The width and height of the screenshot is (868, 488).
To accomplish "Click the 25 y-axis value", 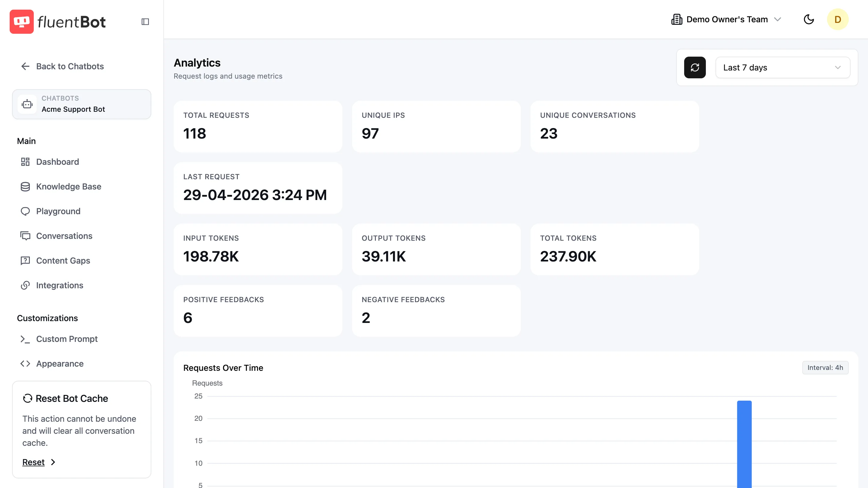I will pos(198,396).
